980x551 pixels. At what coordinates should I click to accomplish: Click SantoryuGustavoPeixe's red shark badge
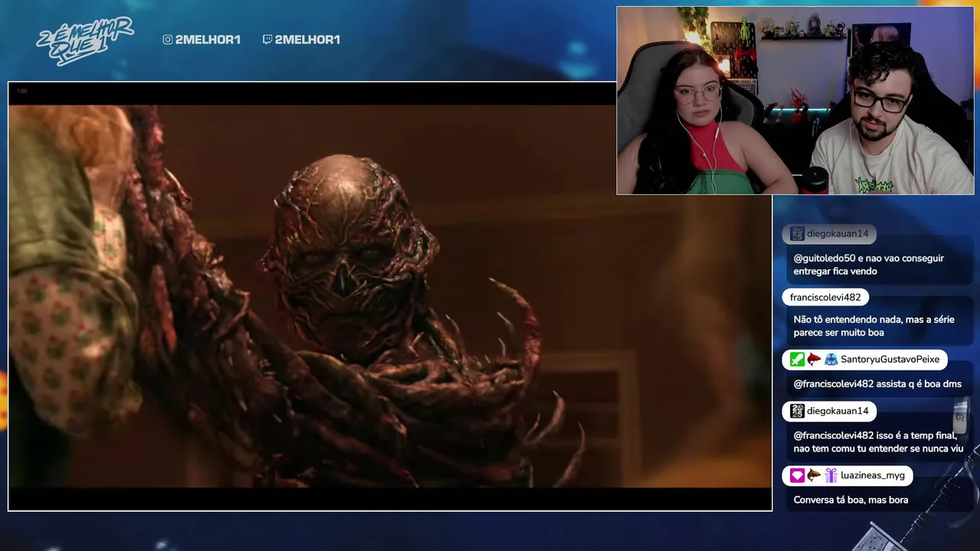[x=814, y=360]
